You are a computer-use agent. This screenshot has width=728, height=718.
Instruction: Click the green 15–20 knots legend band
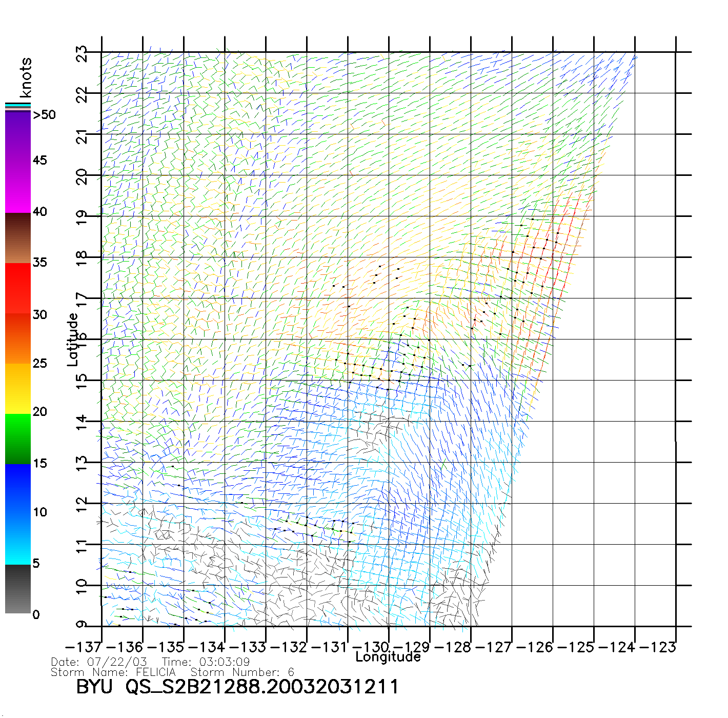click(x=18, y=438)
